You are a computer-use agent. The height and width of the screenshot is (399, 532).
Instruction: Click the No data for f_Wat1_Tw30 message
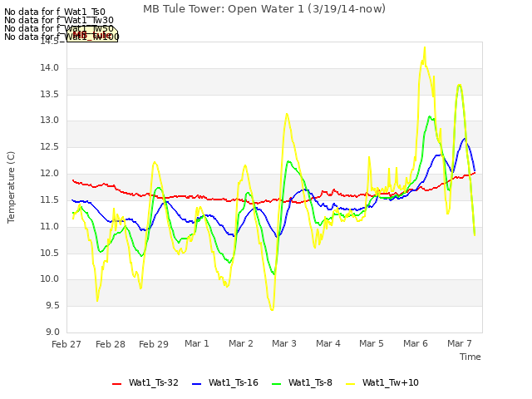[59, 20]
